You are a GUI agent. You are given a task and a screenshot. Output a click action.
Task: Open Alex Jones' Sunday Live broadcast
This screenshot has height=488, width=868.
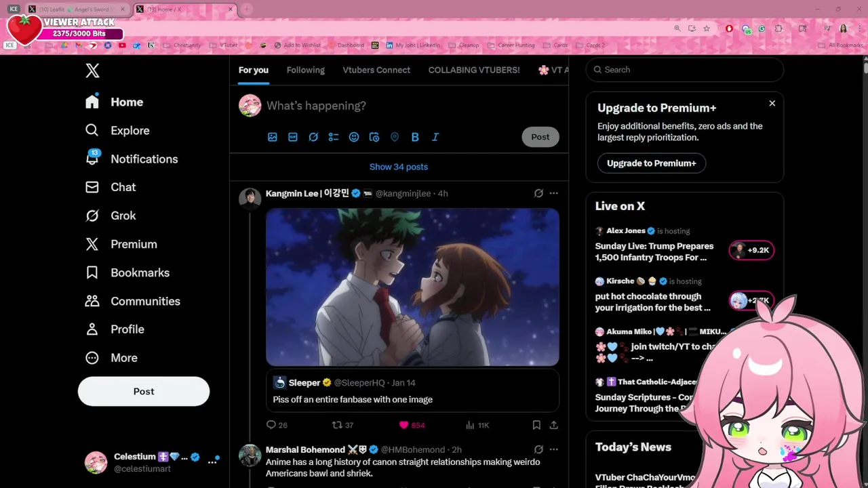654,251
